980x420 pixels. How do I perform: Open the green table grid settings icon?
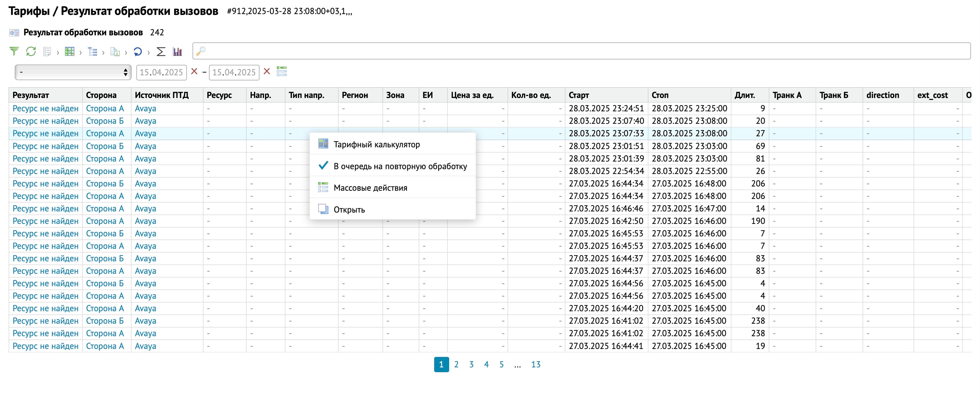pos(70,51)
